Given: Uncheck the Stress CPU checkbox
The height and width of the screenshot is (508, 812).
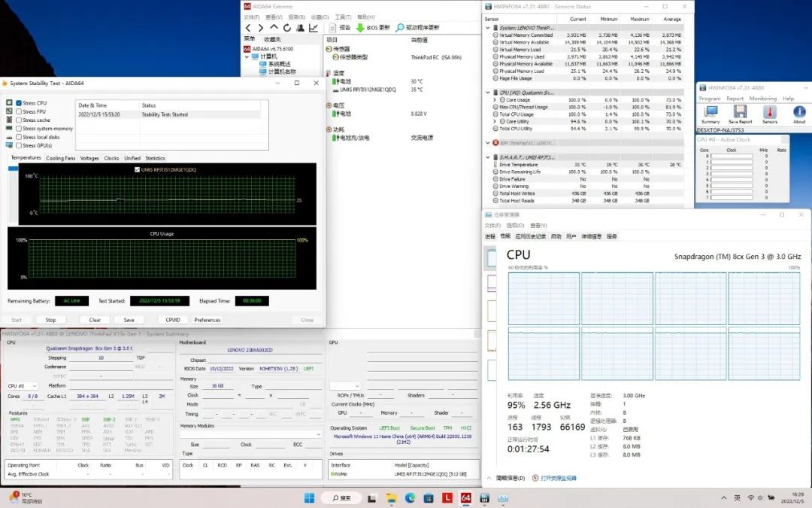Looking at the screenshot, I should 19,103.
